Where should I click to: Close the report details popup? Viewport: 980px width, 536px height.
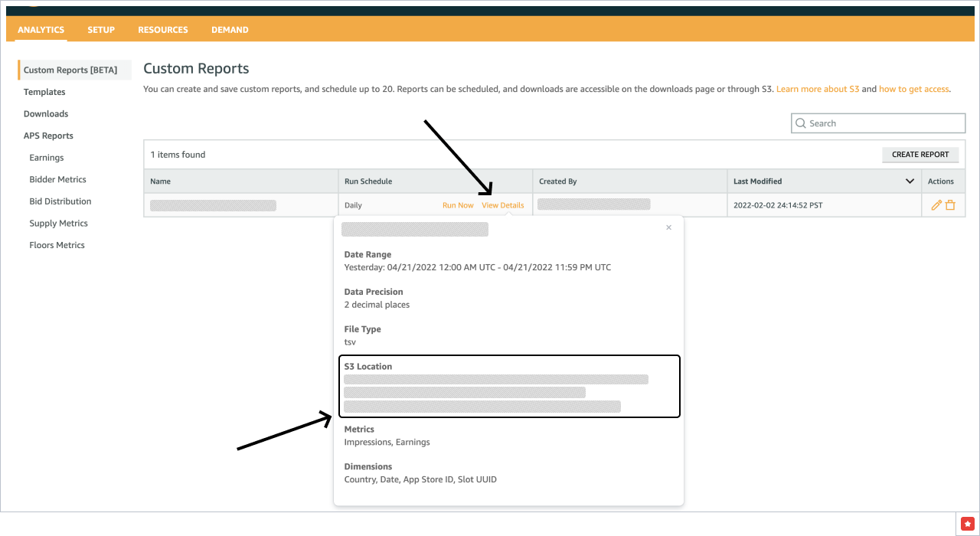coord(668,227)
